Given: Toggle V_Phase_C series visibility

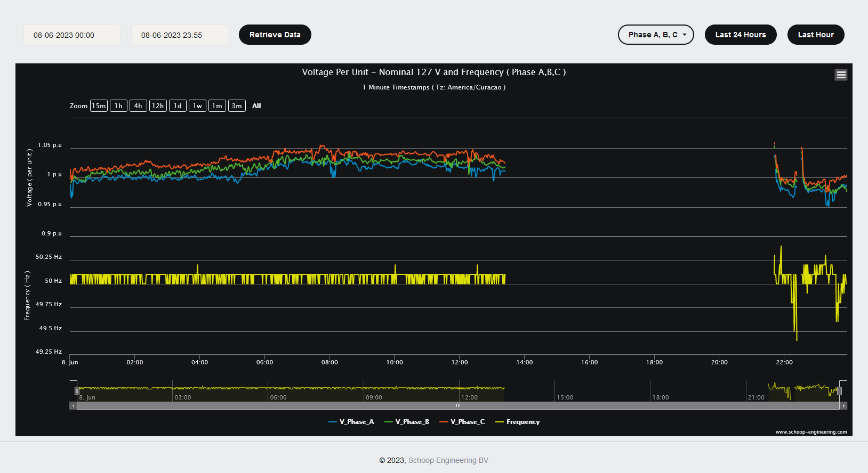Looking at the screenshot, I should point(462,422).
